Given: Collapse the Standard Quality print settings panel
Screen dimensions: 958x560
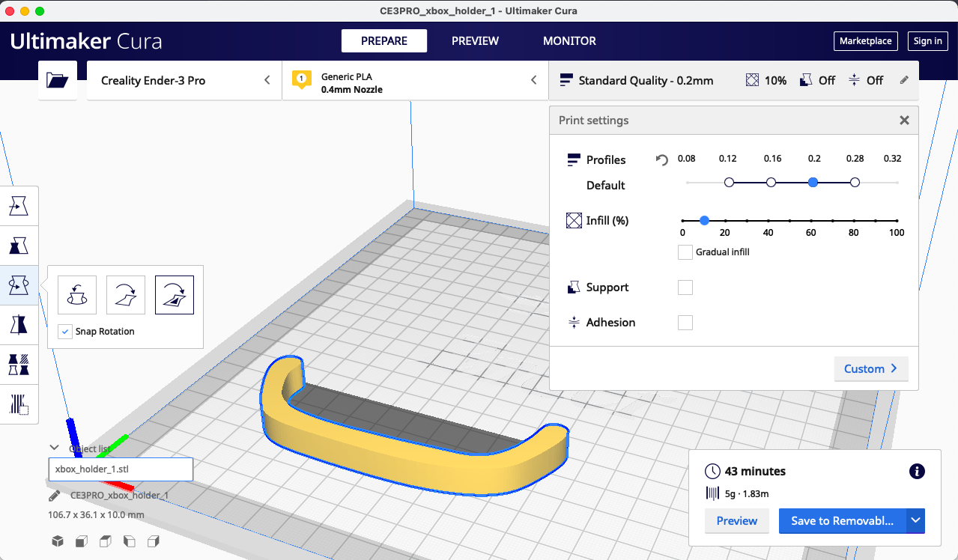Looking at the screenshot, I should 733,80.
